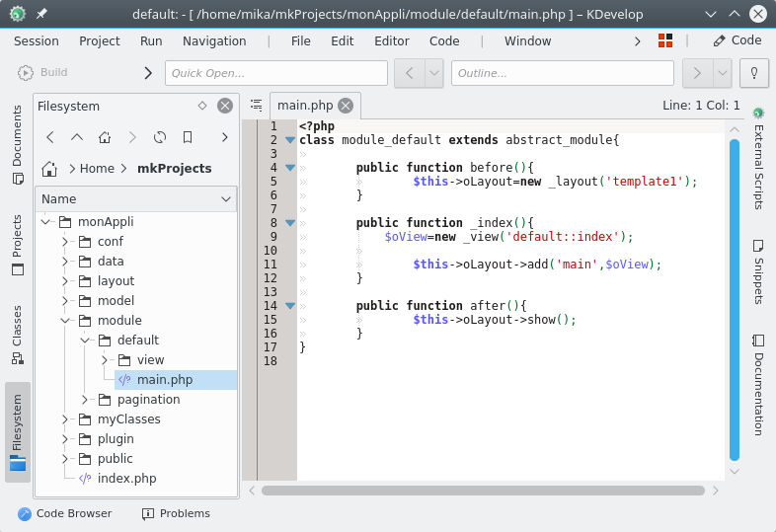
Task: Click the editor's vertical scrollbar handle
Action: point(734,296)
